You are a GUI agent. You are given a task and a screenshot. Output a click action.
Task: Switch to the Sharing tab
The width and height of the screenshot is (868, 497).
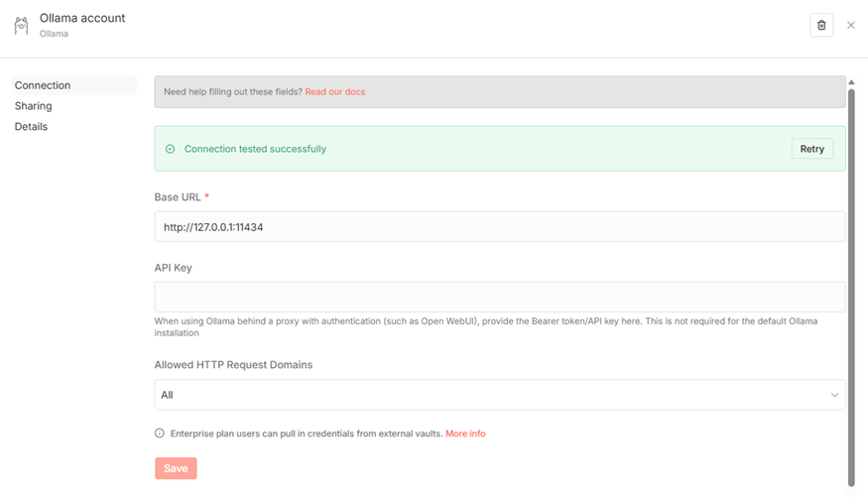[x=34, y=106]
